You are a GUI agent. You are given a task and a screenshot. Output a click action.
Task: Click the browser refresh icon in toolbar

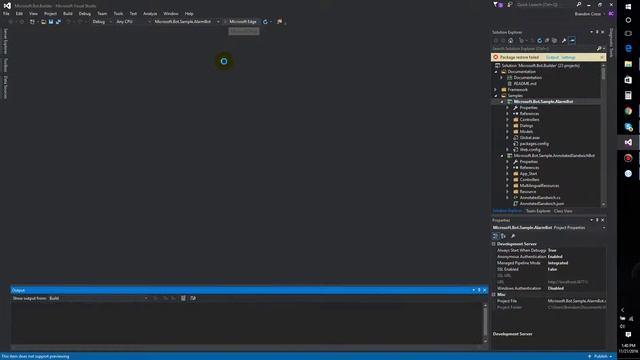click(265, 22)
